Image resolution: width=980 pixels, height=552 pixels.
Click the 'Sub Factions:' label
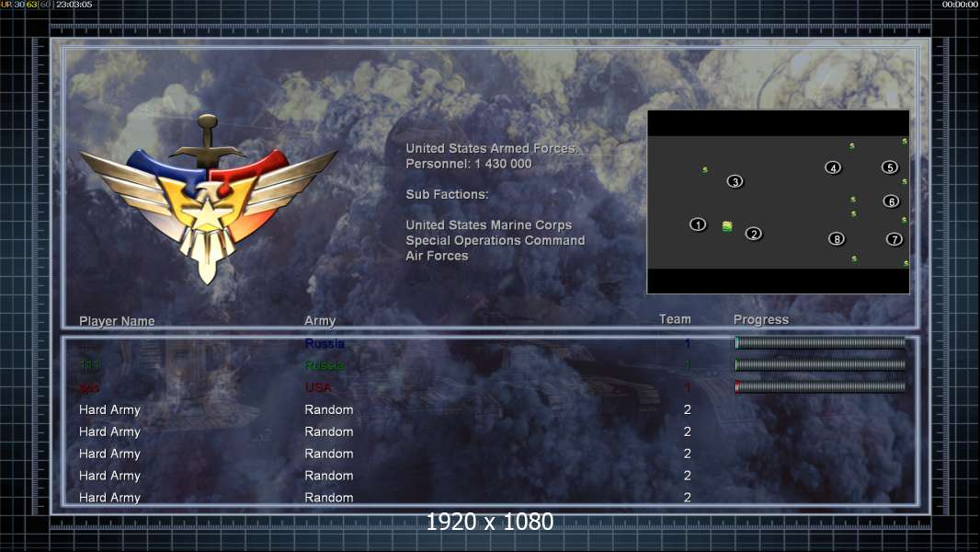click(447, 194)
